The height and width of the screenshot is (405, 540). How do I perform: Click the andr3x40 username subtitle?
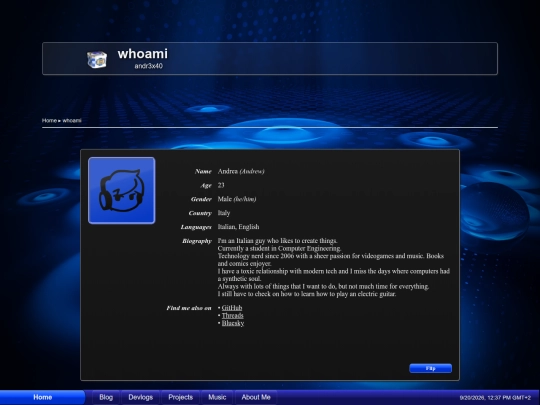(148, 66)
